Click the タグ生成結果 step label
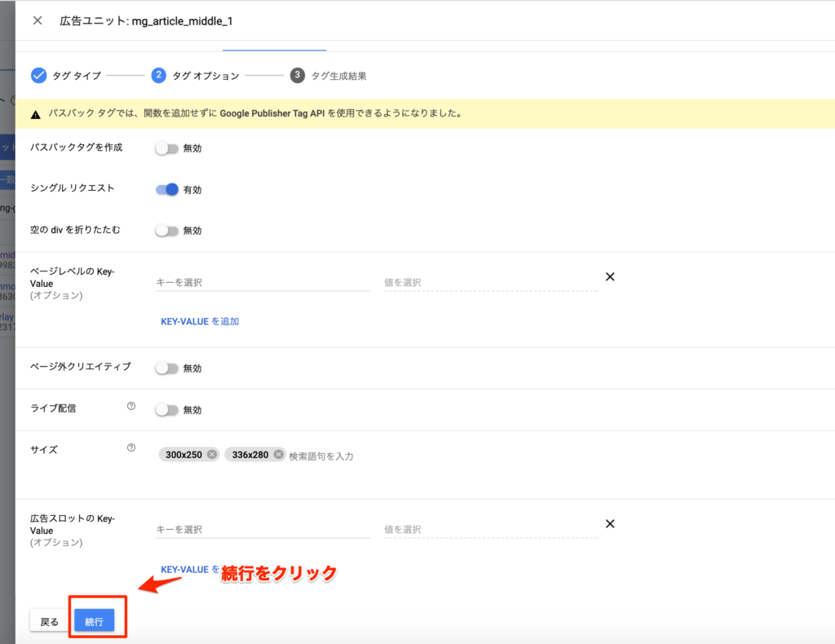The image size is (835, 644). [x=338, y=76]
